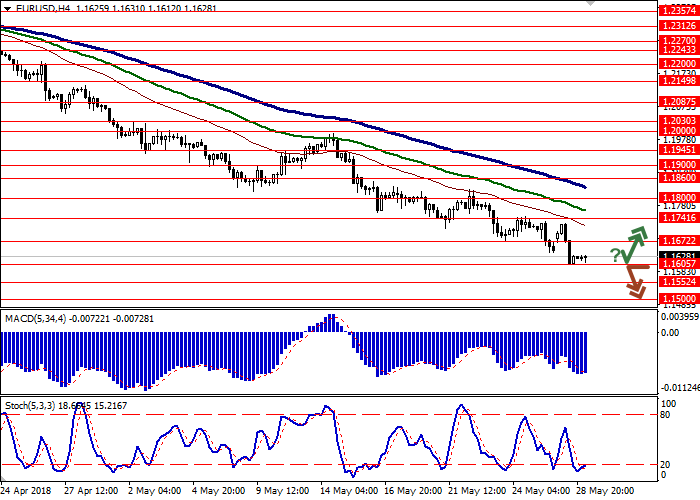The image size is (700, 500).
Task: Click the Stochastic 80 level scale label
Action: (x=665, y=386)
